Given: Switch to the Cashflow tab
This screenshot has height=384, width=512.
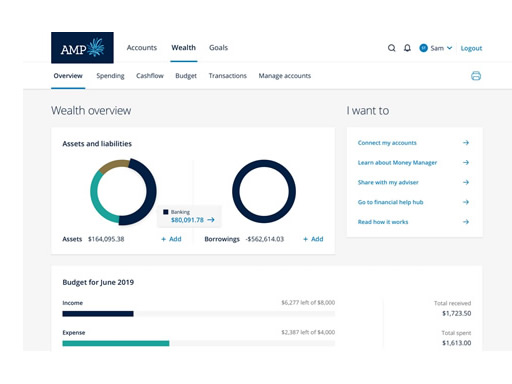Looking at the screenshot, I should tap(150, 76).
